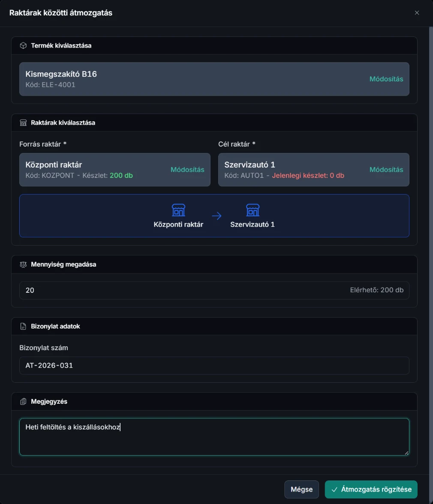Click the Szervizautó 1 label in the route summary
The height and width of the screenshot is (504, 433).
253,225
